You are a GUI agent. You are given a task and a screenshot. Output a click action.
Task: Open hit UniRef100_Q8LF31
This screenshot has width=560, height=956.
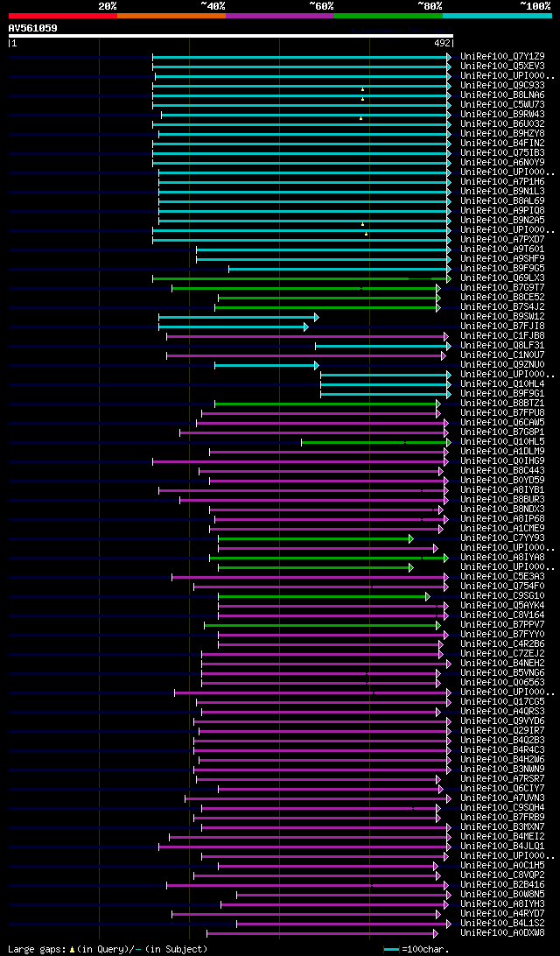pos(503,346)
